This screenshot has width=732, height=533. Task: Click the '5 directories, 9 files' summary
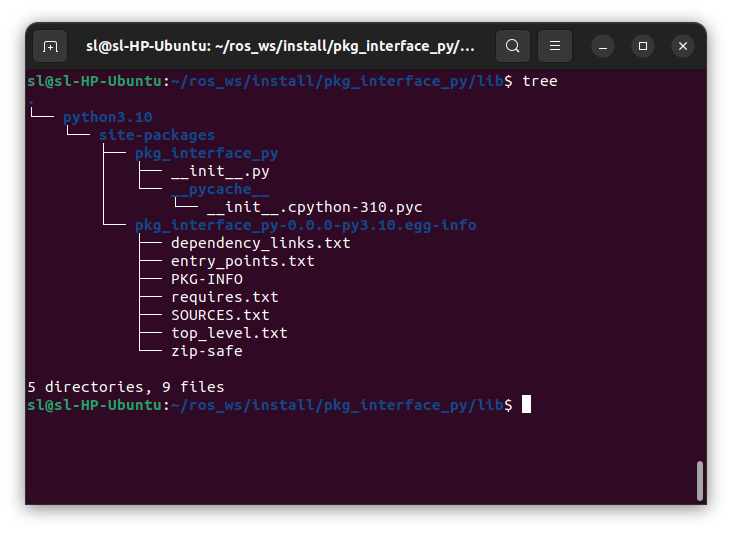pos(126,387)
